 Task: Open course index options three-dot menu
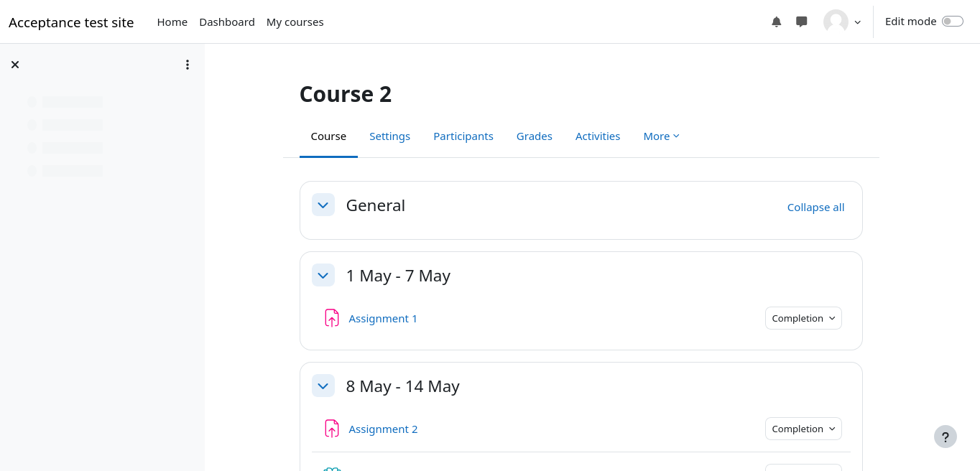[x=188, y=65]
